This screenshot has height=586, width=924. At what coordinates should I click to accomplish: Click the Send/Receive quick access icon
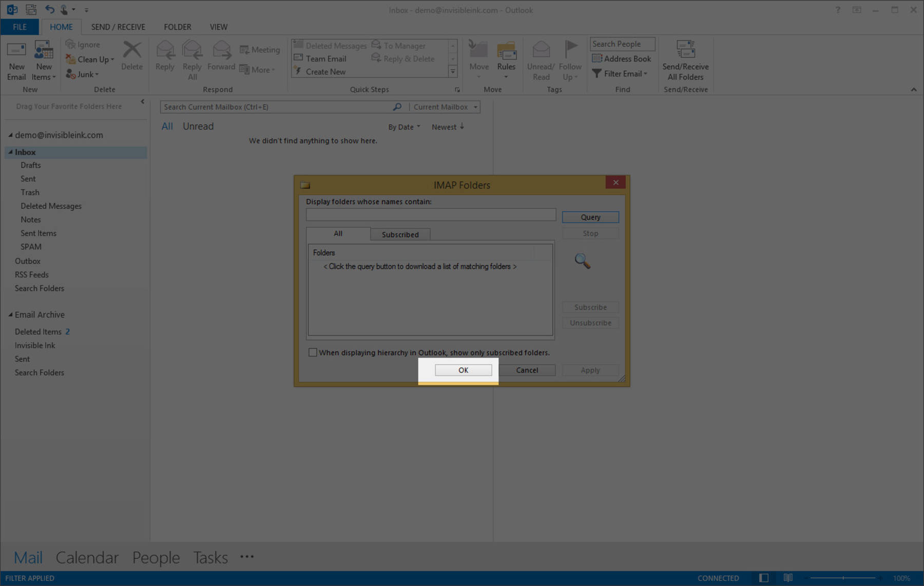(31, 9)
